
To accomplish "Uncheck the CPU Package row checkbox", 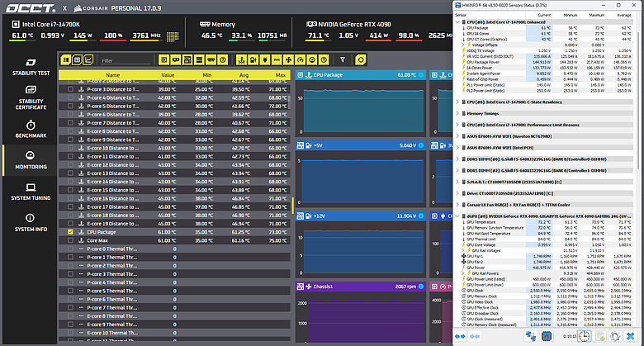I will point(70,232).
